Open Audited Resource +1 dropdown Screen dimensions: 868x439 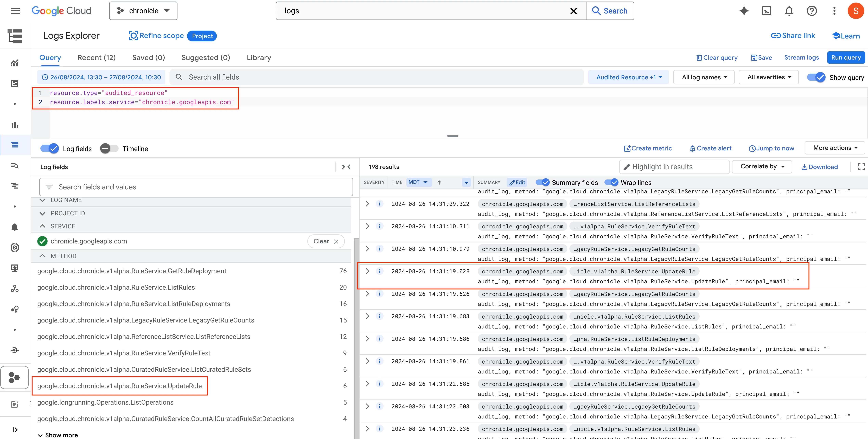pos(628,77)
